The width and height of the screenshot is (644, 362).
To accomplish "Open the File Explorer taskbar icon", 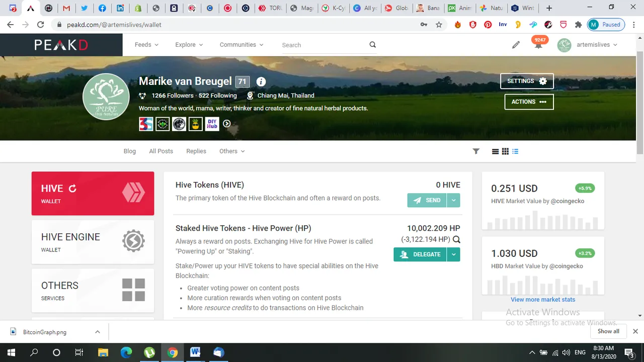I will (x=103, y=352).
